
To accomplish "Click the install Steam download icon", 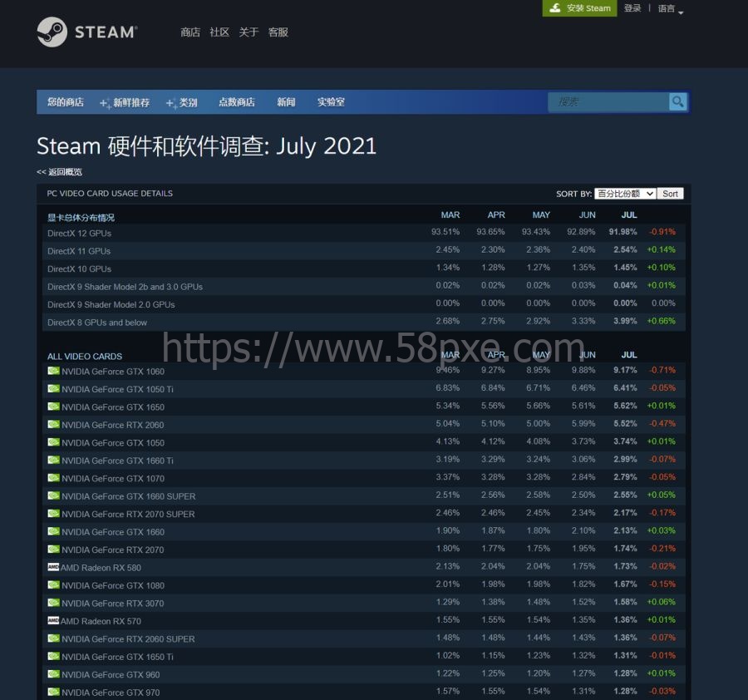I will 555,7.
